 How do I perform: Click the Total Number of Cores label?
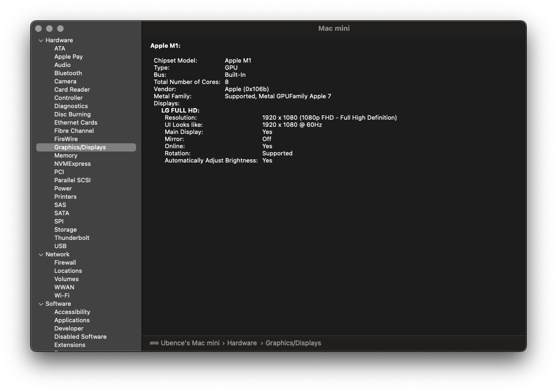[x=187, y=82]
